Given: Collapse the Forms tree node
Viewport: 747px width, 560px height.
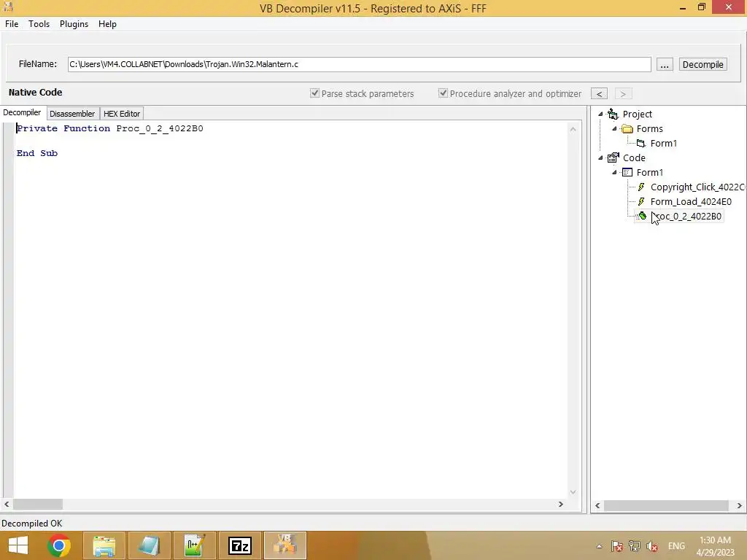Looking at the screenshot, I should click(614, 128).
